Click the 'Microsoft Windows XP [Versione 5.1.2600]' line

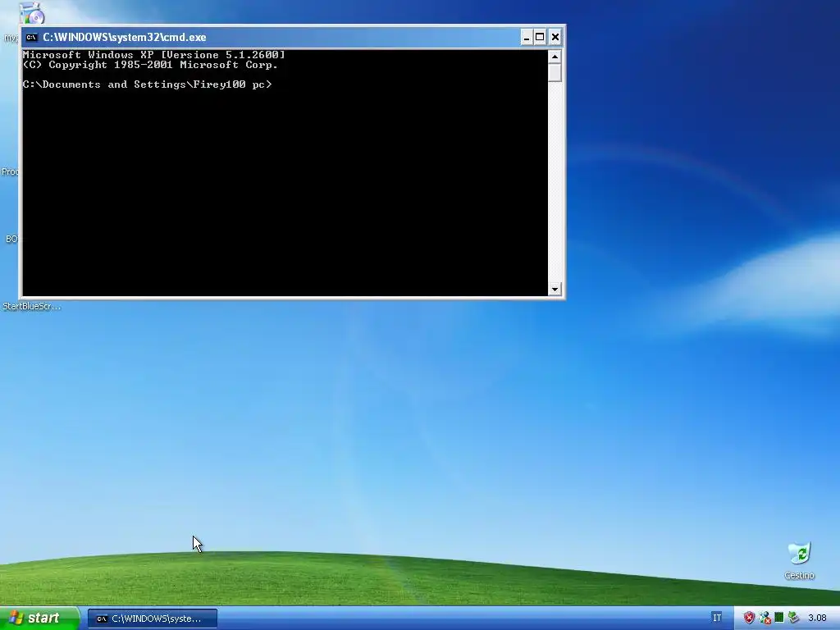(x=153, y=55)
